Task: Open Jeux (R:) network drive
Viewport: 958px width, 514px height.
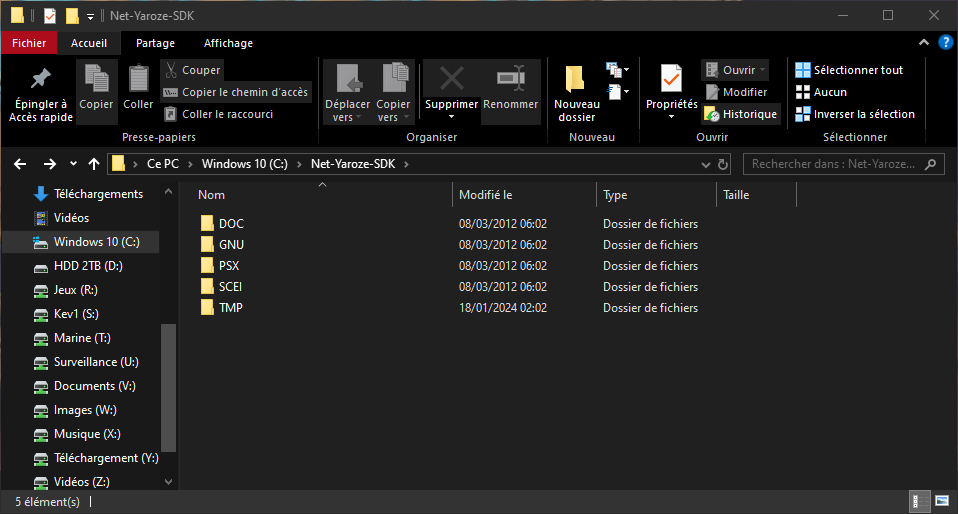Action: pyautogui.click(x=66, y=290)
